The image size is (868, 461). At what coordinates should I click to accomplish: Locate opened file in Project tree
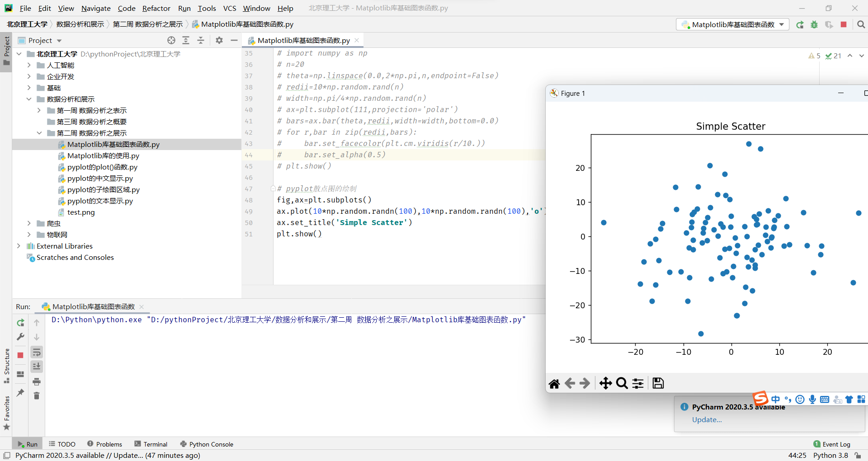click(171, 40)
